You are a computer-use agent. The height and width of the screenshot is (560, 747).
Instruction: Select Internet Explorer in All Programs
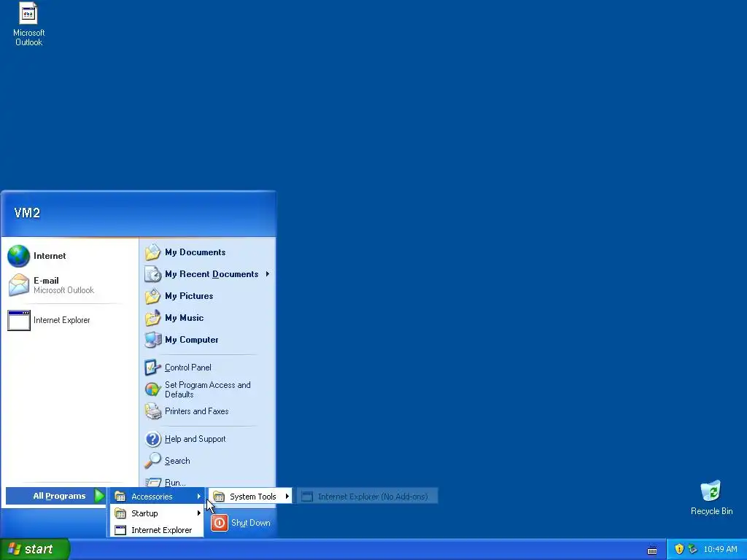coord(158,530)
